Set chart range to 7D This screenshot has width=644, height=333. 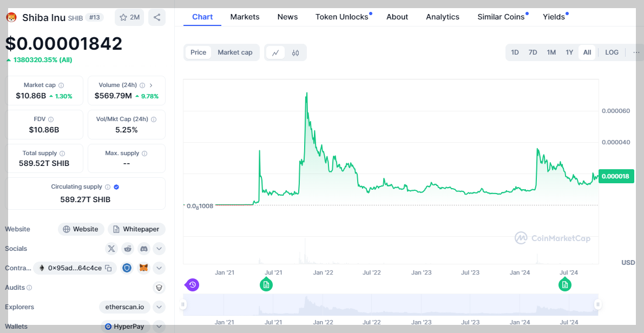533,52
